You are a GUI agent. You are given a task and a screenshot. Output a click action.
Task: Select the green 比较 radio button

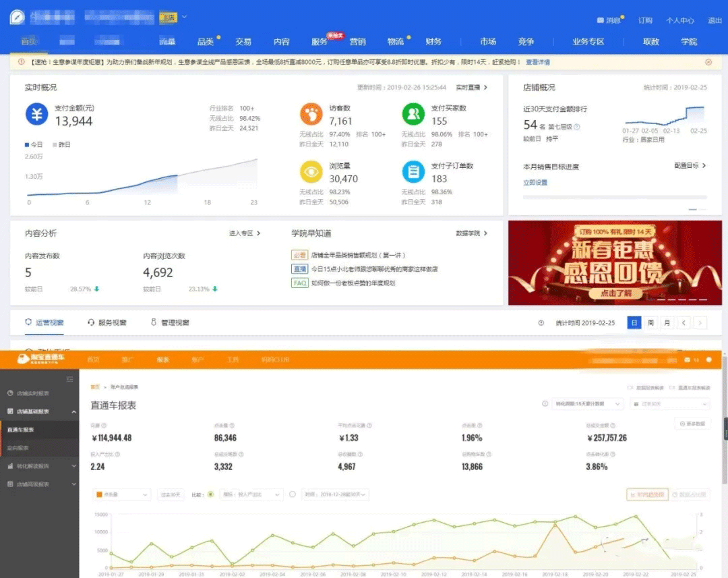211,494
